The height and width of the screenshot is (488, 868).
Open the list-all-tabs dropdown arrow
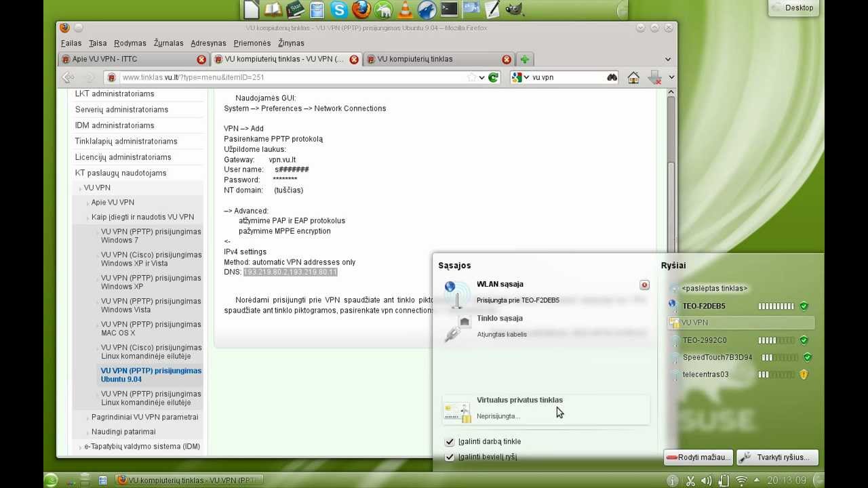[x=668, y=59]
